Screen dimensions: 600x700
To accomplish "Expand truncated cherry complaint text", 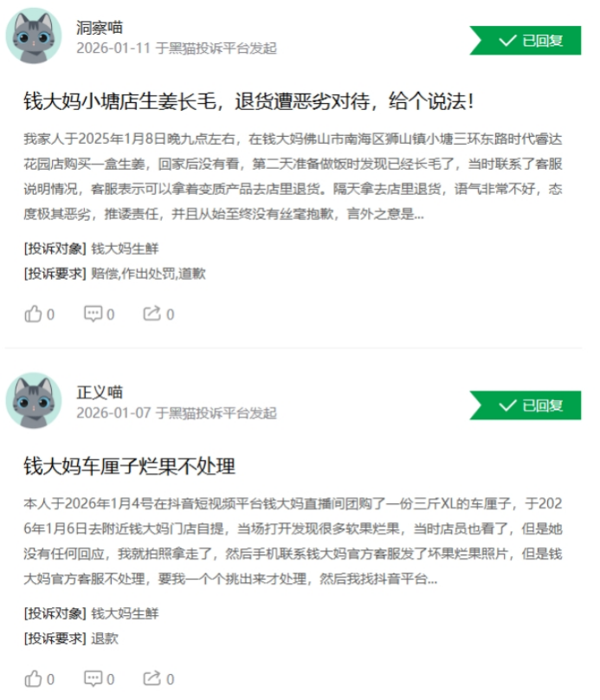I will pyautogui.click(x=293, y=541).
